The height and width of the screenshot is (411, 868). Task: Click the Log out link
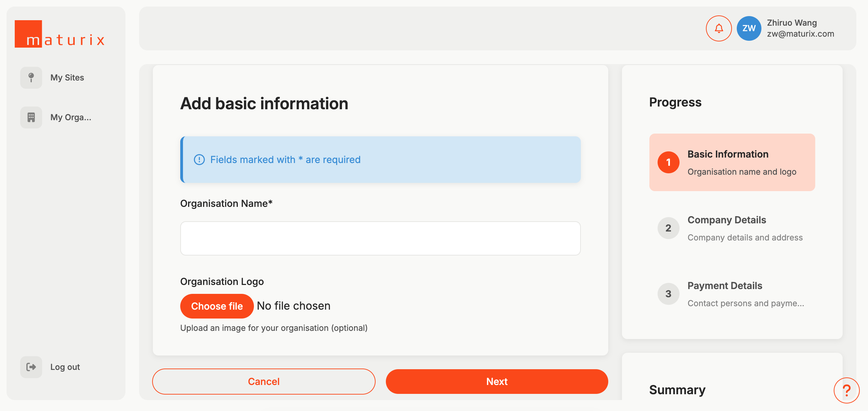(65, 367)
